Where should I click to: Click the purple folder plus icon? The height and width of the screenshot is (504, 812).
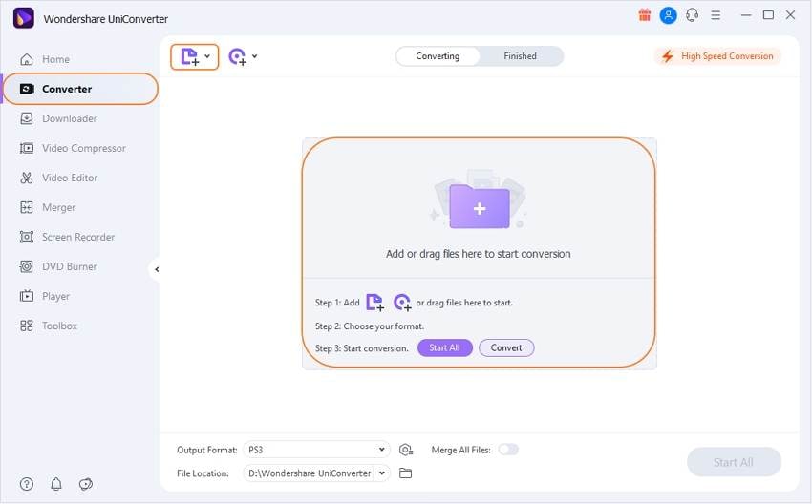[x=480, y=206]
